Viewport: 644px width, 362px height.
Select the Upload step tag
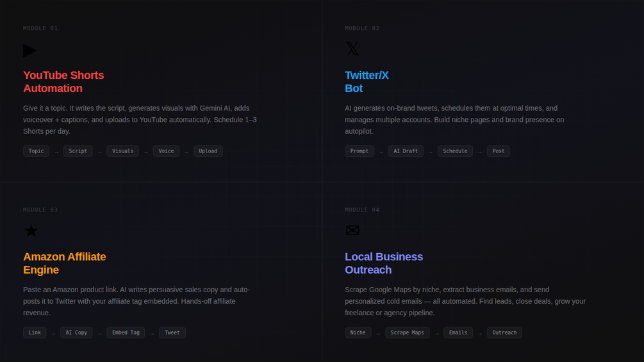point(208,151)
